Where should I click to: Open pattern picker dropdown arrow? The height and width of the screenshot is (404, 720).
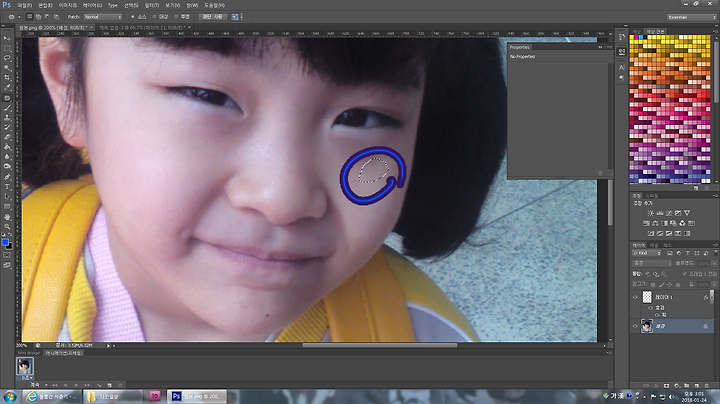pos(242,17)
